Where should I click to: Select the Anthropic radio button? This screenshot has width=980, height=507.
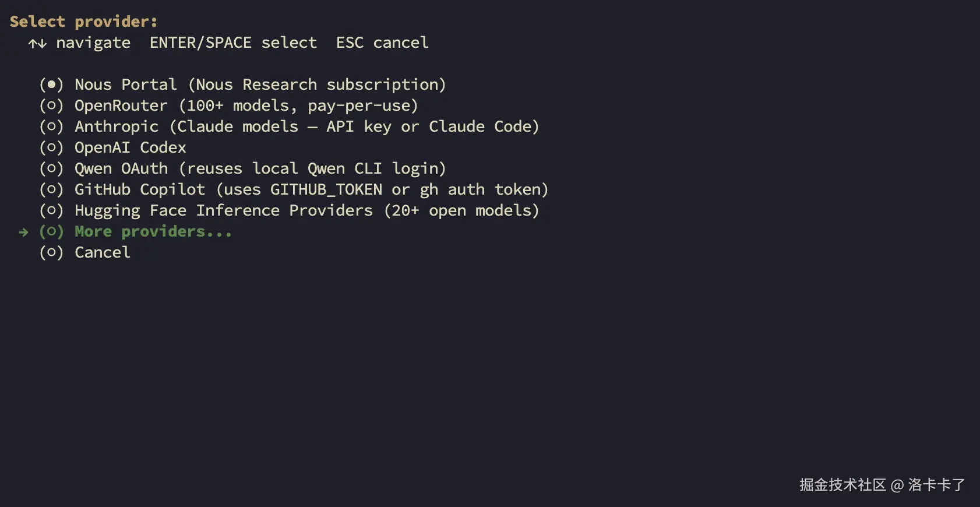tap(51, 127)
